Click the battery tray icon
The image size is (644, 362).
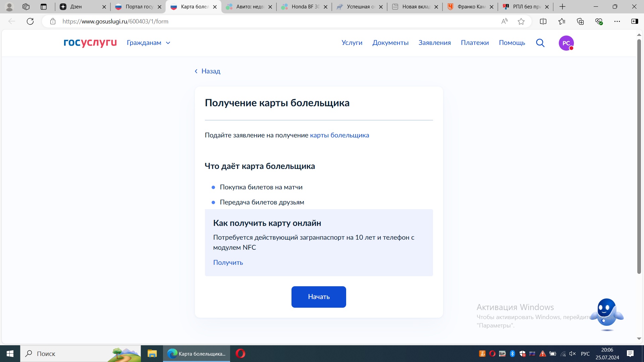pos(553,354)
